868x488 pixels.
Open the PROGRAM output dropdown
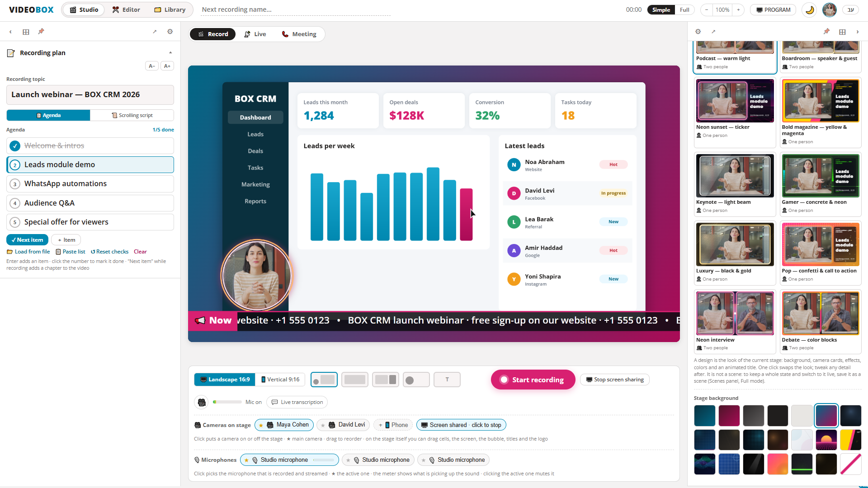pyautogui.click(x=774, y=9)
